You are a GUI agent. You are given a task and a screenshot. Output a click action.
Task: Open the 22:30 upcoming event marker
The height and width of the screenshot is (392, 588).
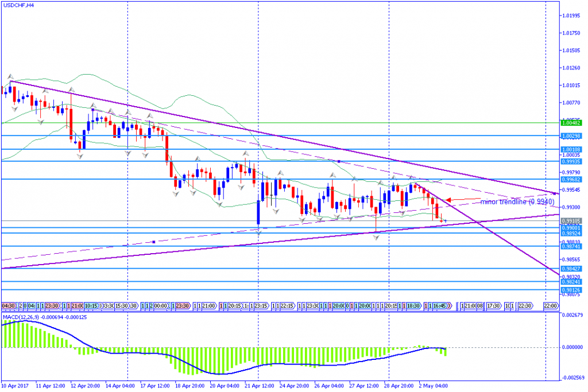click(525, 306)
